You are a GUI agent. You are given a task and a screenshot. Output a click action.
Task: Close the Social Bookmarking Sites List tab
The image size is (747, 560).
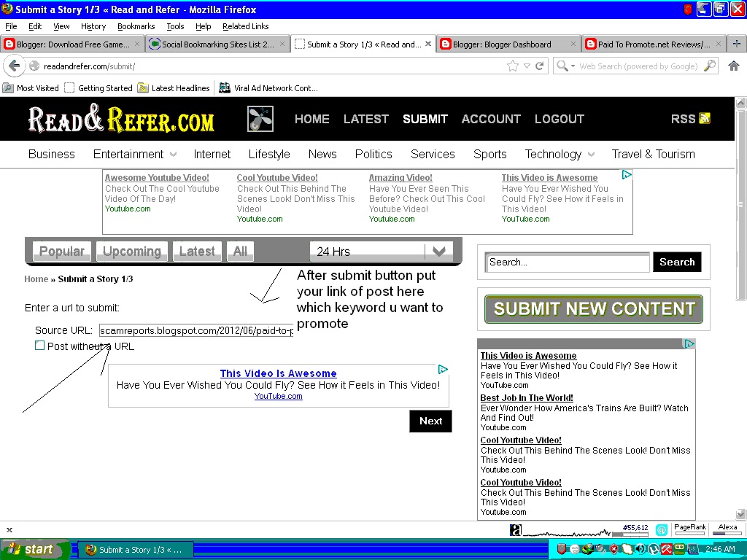pos(282,44)
